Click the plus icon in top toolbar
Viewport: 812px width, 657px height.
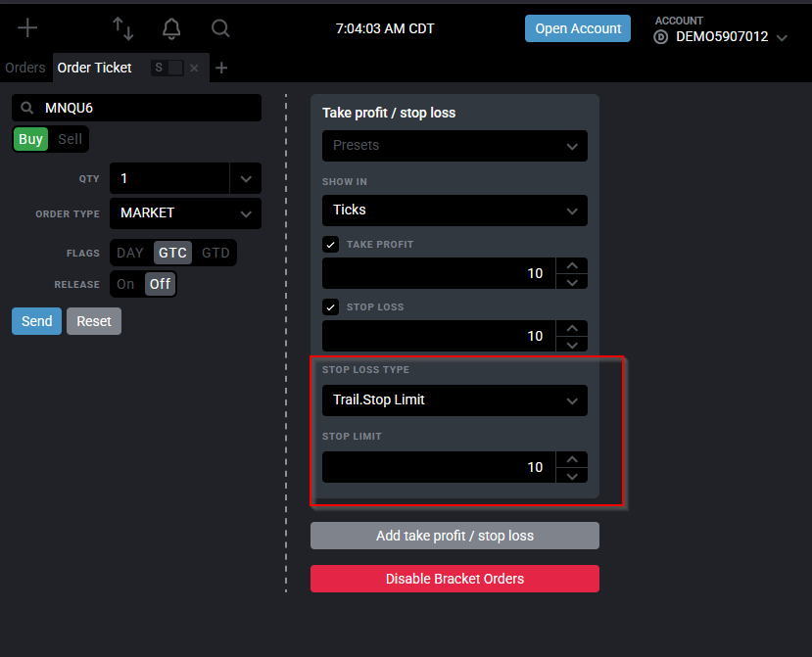(x=27, y=28)
